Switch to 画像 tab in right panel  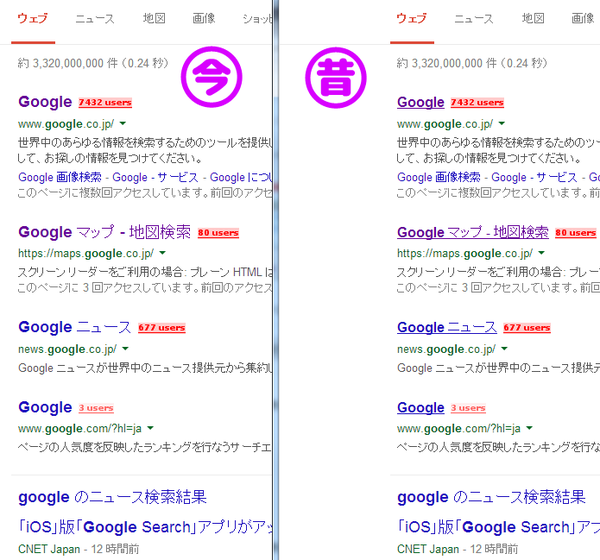583,18
